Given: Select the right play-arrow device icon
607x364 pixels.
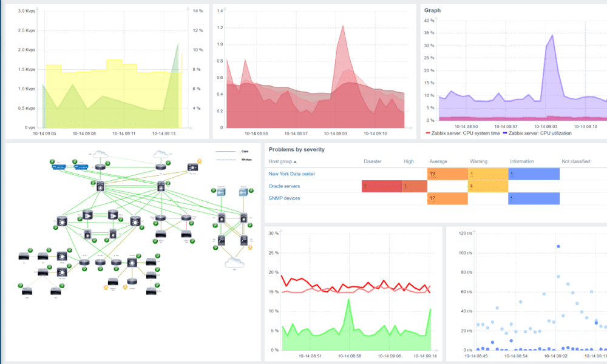Looking at the screenshot, I should click(113, 215).
